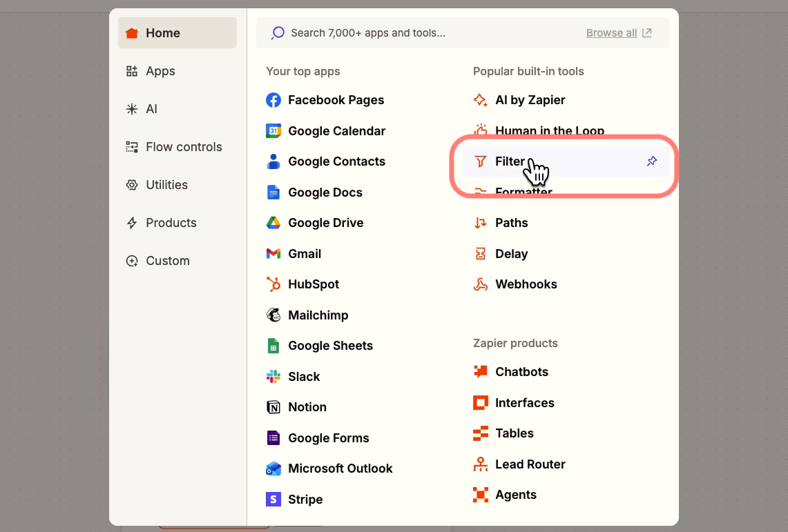This screenshot has width=788, height=532.
Task: Select the Interfaces product label
Action: 525,402
